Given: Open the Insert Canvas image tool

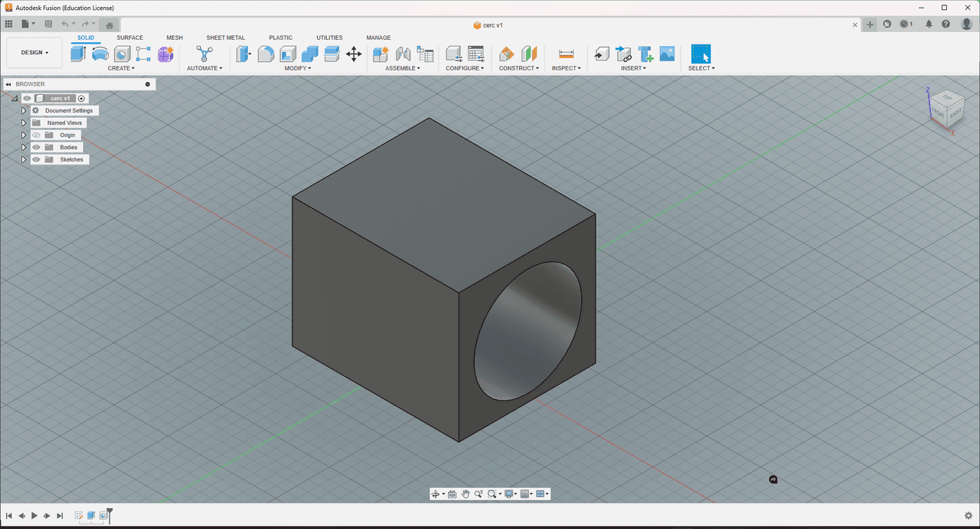Looking at the screenshot, I should tap(667, 54).
